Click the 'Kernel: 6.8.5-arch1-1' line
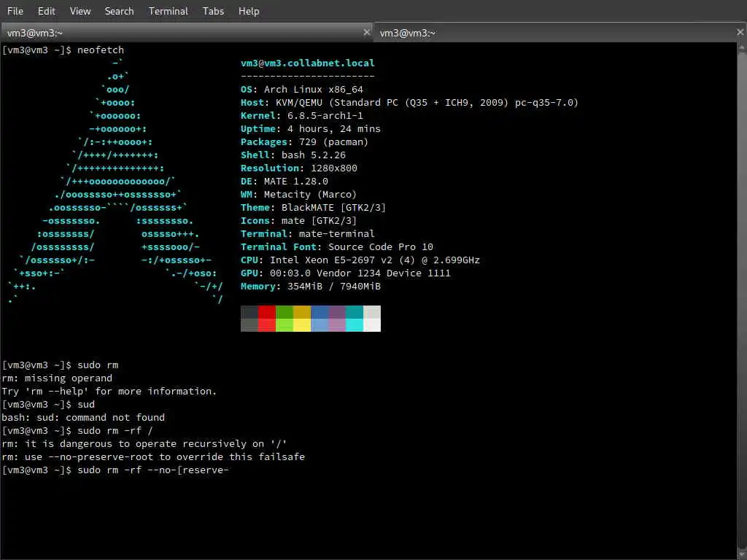The image size is (747, 560). [302, 115]
